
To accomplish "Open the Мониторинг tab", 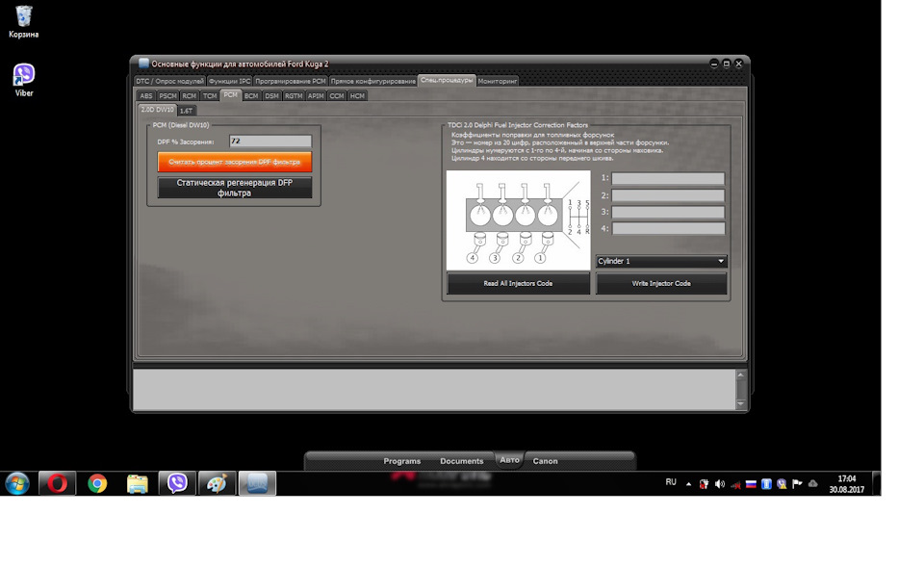I will coord(498,81).
